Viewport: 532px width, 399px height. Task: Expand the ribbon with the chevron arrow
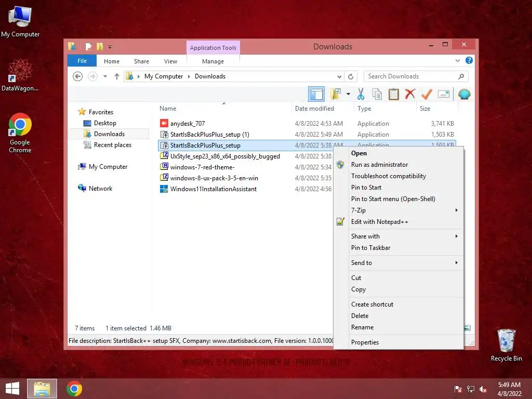click(x=457, y=61)
